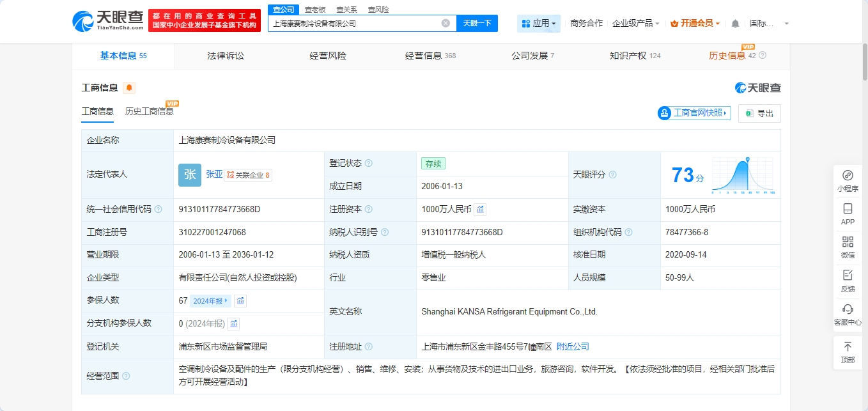Viewport: 868px width, 411px height.
Task: Switch to the 法律诉讼 tab
Action: coord(226,56)
